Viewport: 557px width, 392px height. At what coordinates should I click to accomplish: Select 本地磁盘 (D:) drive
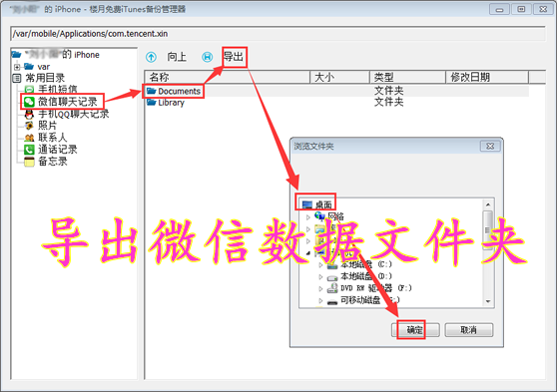point(366,276)
